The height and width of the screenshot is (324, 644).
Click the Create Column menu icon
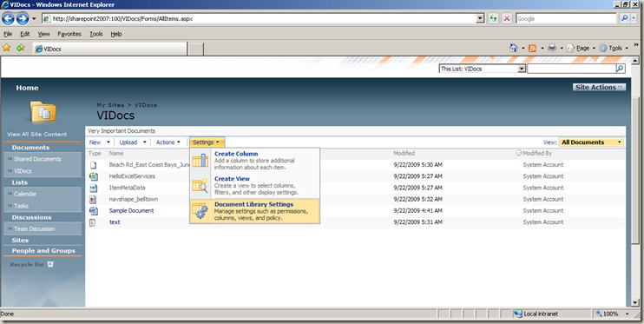(200, 160)
